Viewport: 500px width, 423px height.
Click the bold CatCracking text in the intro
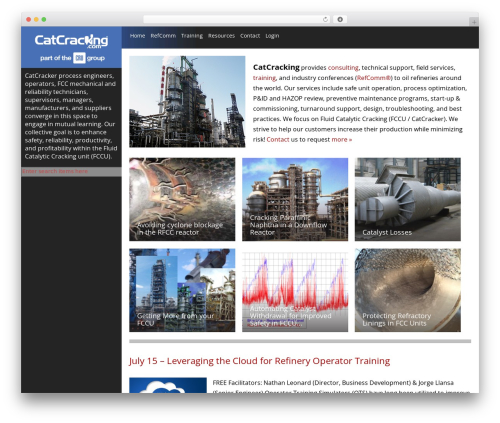[x=276, y=67]
